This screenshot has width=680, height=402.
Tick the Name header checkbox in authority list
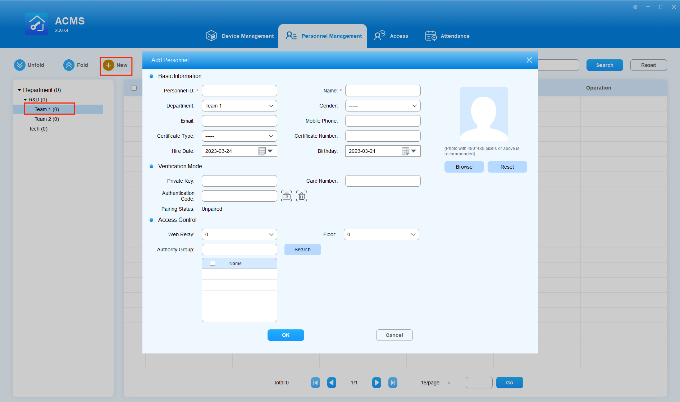(x=212, y=264)
